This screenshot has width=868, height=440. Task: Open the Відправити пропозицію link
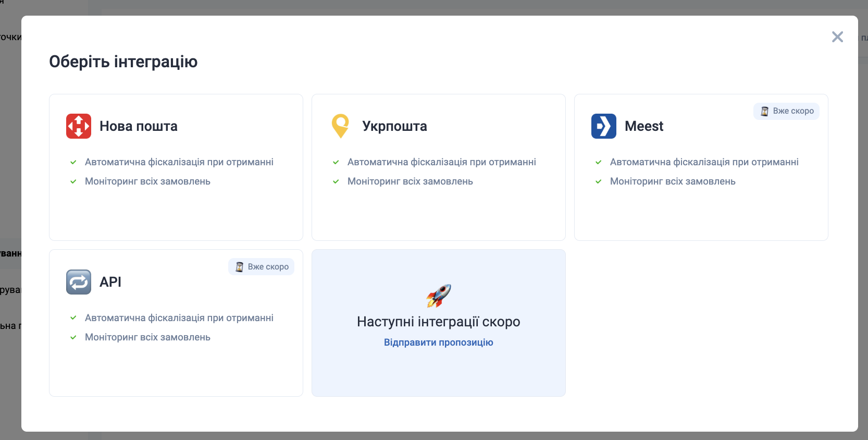pyautogui.click(x=438, y=343)
